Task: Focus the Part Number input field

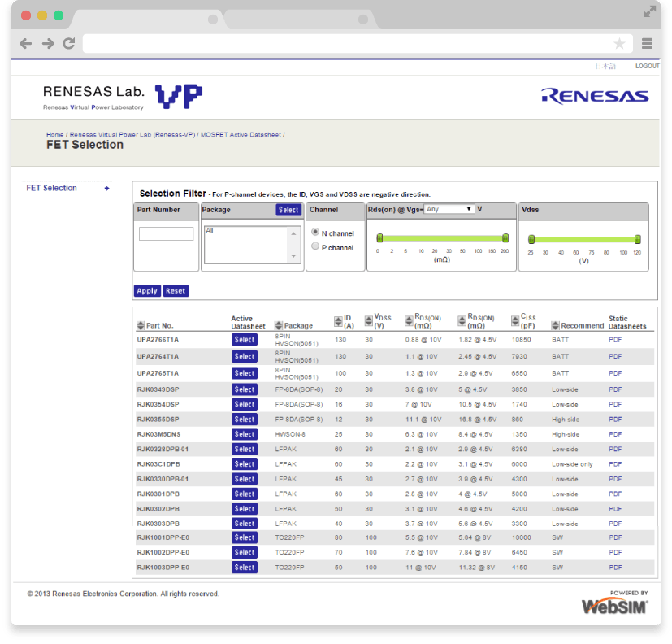Action: 166,233
